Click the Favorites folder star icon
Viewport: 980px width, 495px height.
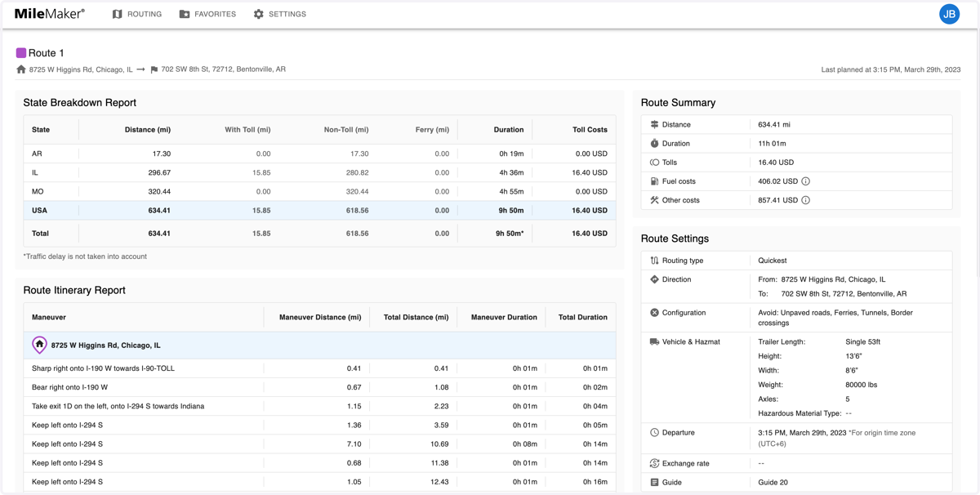(185, 14)
